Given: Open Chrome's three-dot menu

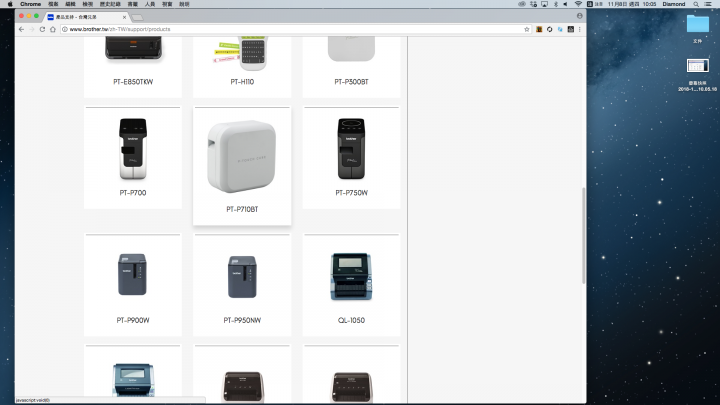Looking at the screenshot, I should tap(579, 29).
